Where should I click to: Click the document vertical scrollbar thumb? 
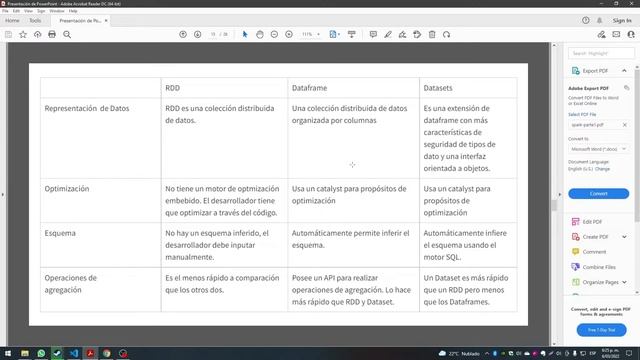tap(554, 205)
